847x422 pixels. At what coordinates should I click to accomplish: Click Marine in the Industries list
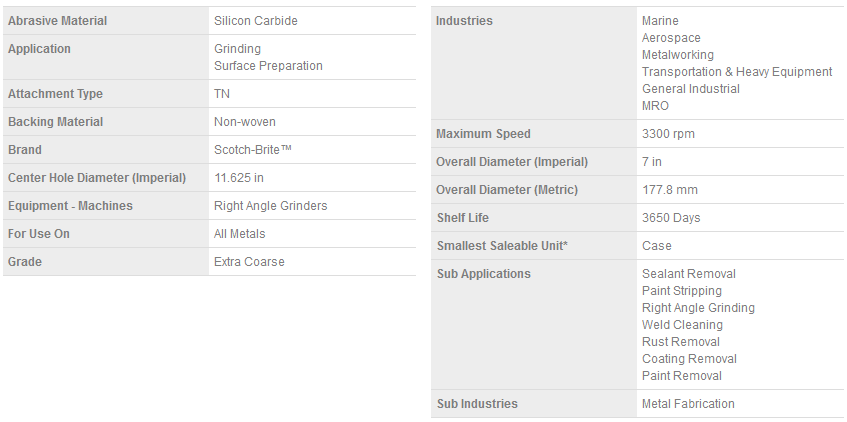point(660,21)
